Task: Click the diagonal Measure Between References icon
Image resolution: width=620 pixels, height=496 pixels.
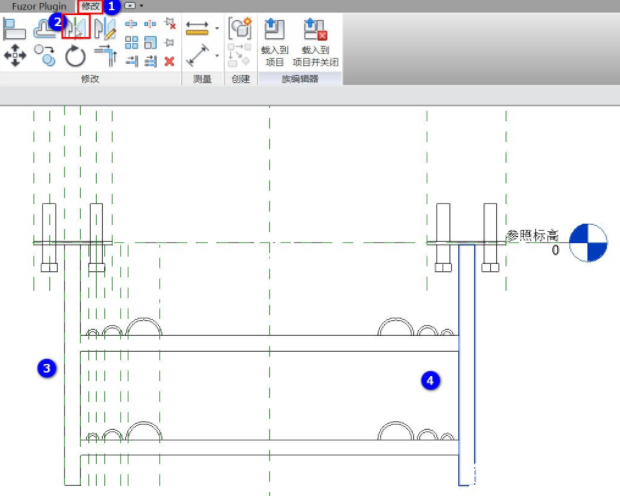Action: pos(197,57)
